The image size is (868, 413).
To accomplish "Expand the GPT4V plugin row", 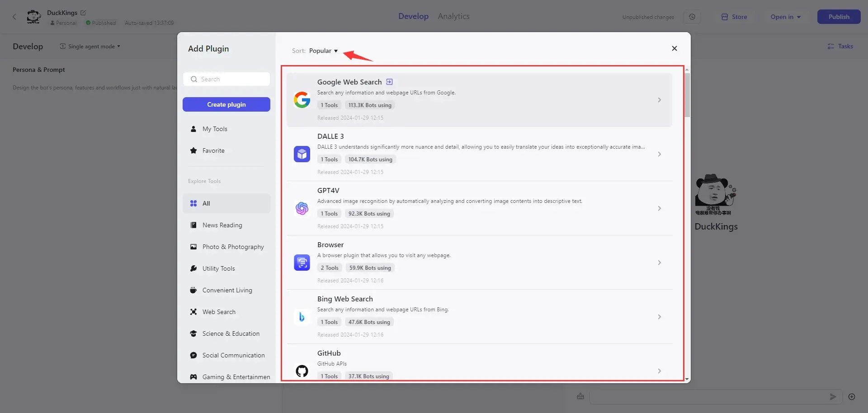I will tap(659, 208).
